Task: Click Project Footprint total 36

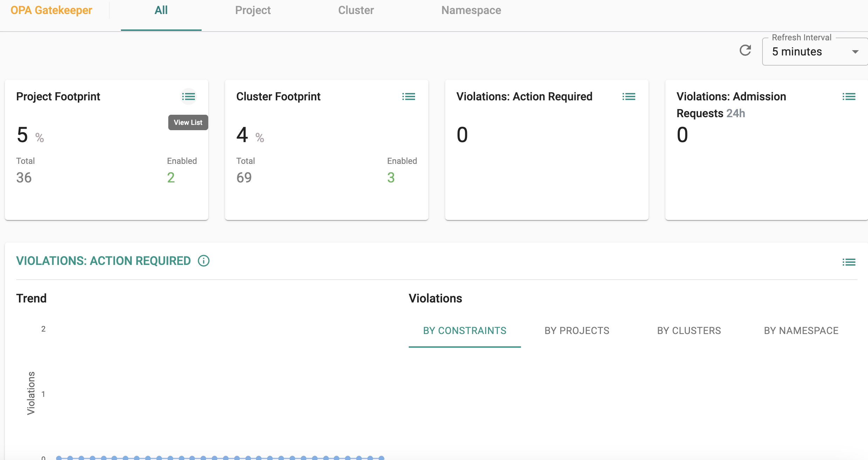Action: [24, 178]
